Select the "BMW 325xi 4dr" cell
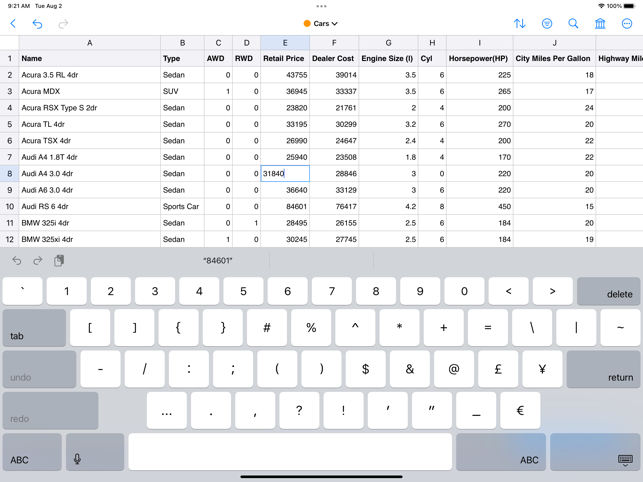This screenshot has width=643, height=482. [x=89, y=239]
